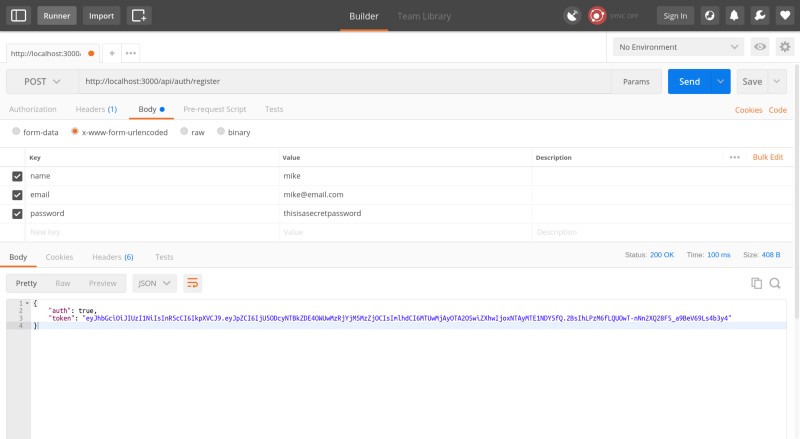
Task: Click the new window icon beside Import
Action: [139, 15]
